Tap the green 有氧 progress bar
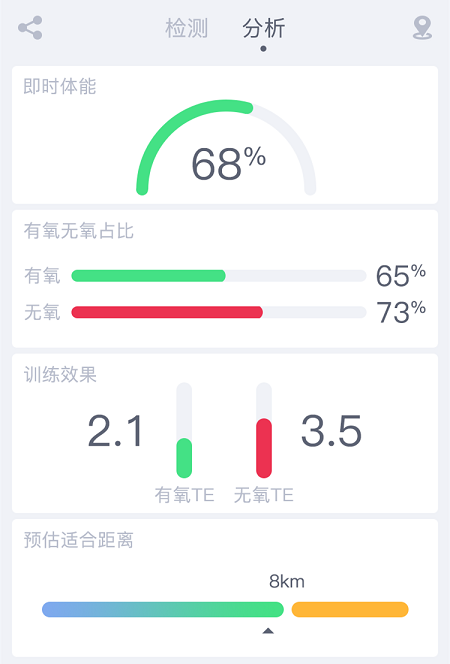 [148, 276]
